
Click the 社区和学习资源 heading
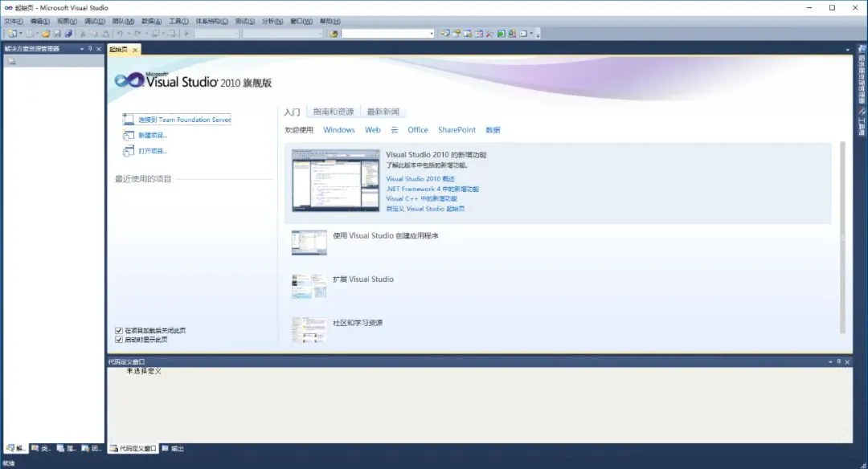coord(357,323)
